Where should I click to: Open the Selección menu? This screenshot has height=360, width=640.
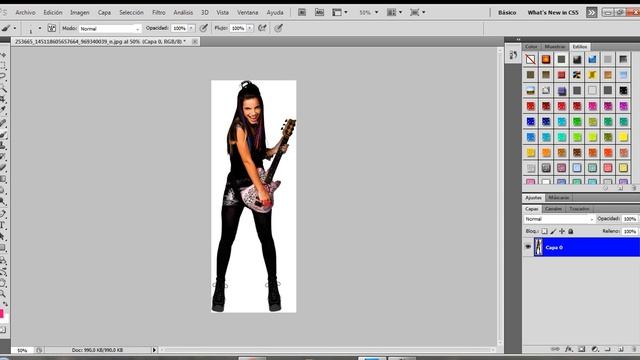pos(131,13)
